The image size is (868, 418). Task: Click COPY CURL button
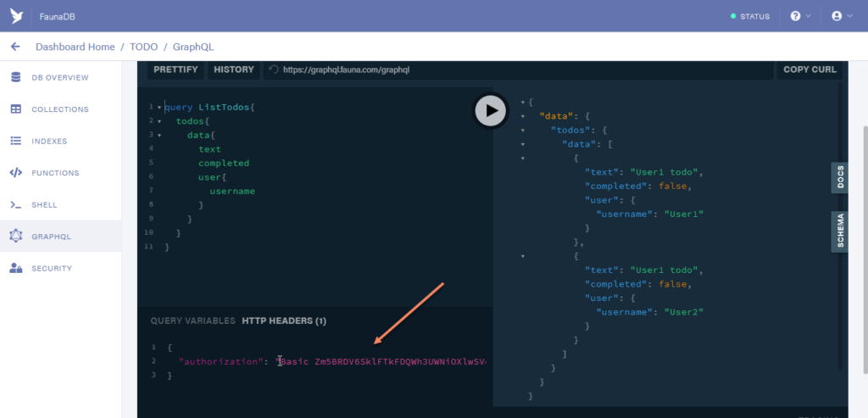click(810, 70)
